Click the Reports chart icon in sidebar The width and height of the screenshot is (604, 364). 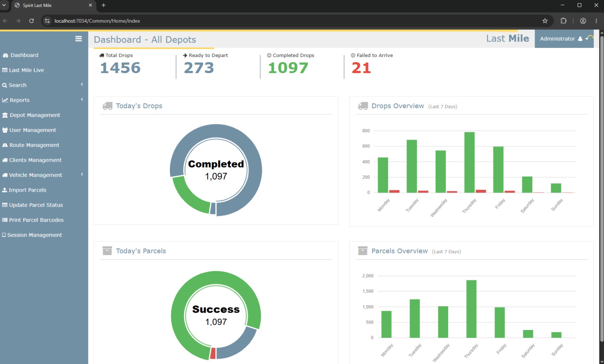(5, 100)
